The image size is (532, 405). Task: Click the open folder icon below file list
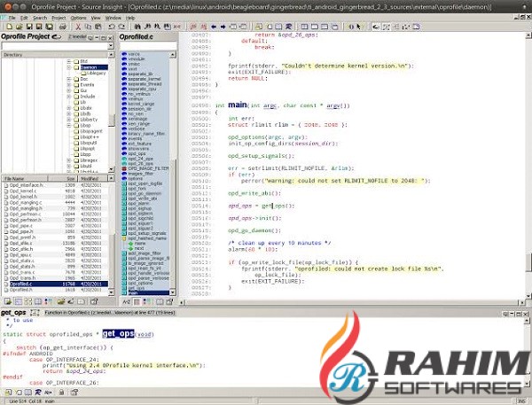pyautogui.click(x=61, y=301)
